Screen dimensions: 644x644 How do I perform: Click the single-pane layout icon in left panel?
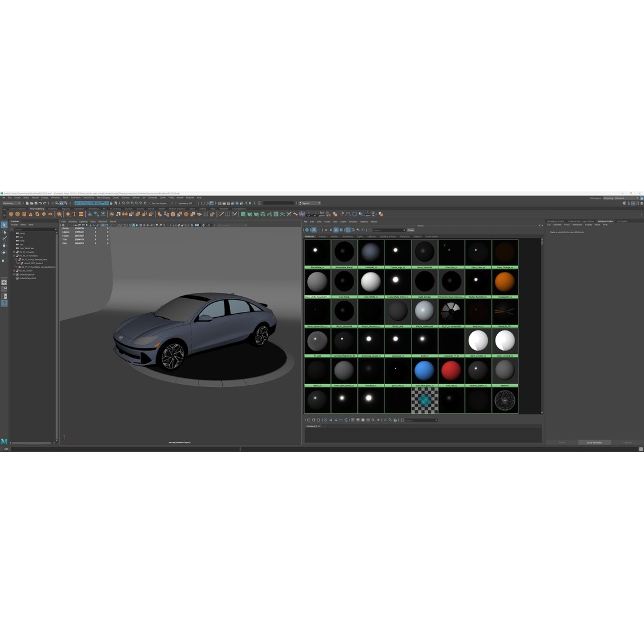pos(4,282)
